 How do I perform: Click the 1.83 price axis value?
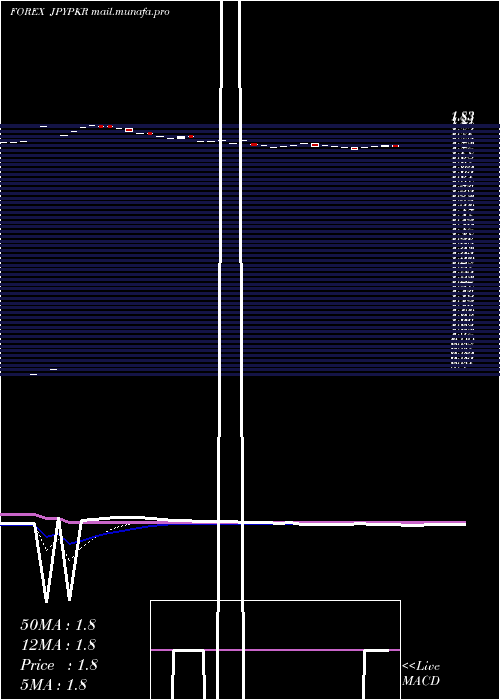click(462, 117)
